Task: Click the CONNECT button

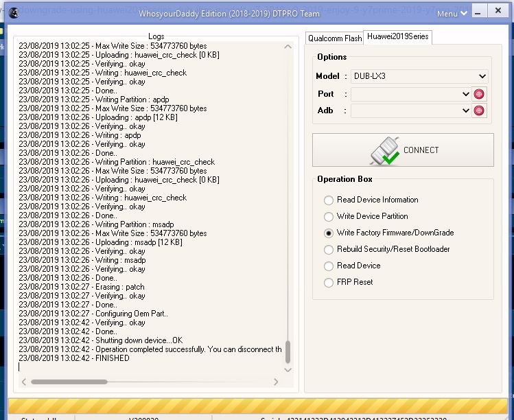Action: (x=403, y=150)
